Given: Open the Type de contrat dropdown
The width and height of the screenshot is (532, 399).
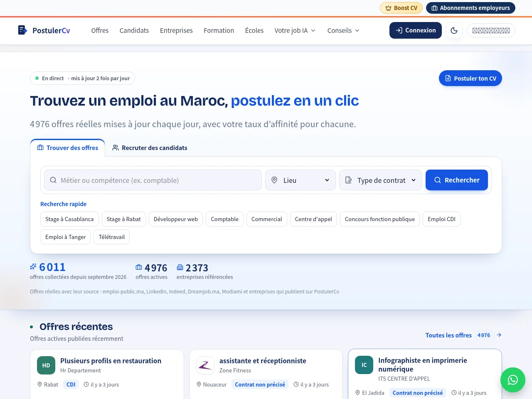Looking at the screenshot, I should [381, 180].
